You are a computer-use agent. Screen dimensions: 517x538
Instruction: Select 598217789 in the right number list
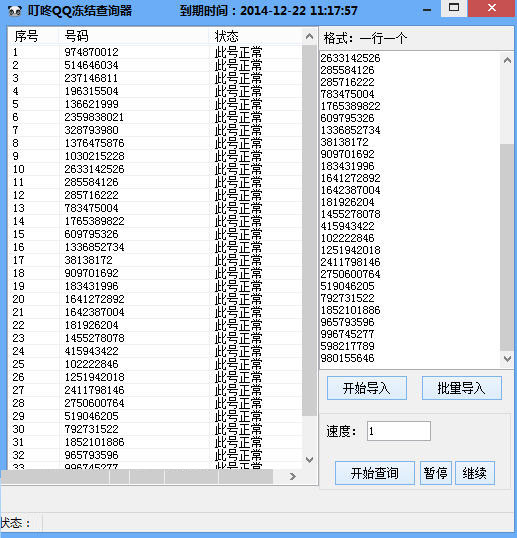point(347,346)
